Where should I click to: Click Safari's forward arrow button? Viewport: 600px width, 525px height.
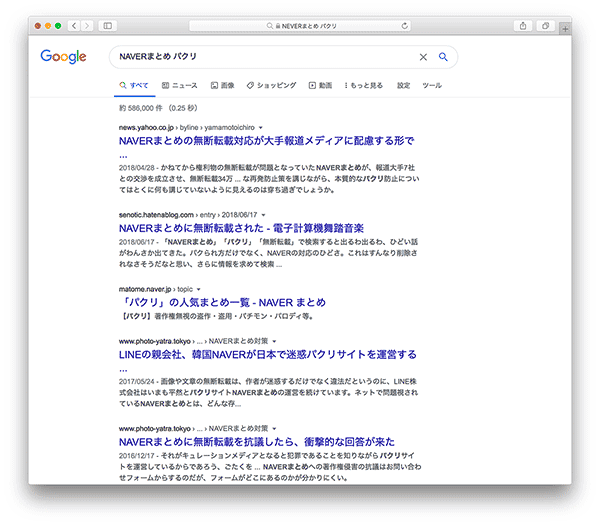[x=89, y=25]
